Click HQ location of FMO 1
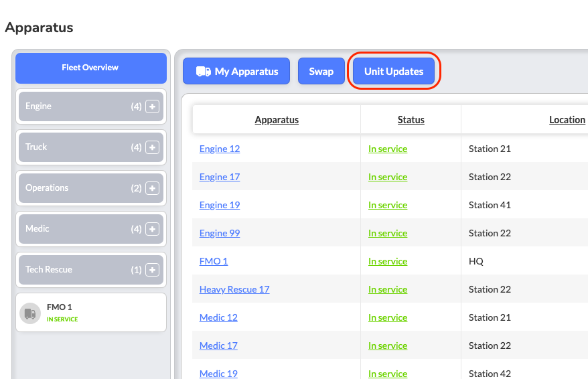Viewport: 588px width, 379px height. tap(476, 261)
